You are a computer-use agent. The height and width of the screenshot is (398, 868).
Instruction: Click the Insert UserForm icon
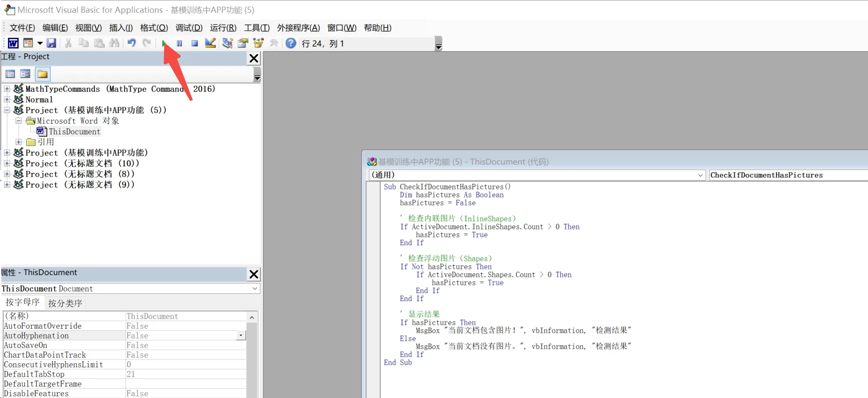click(x=28, y=43)
